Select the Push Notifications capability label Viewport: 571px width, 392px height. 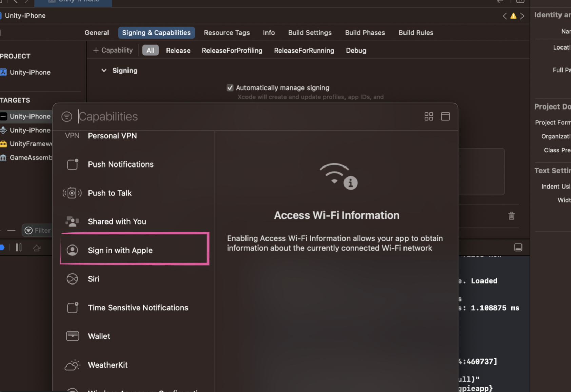click(x=121, y=164)
